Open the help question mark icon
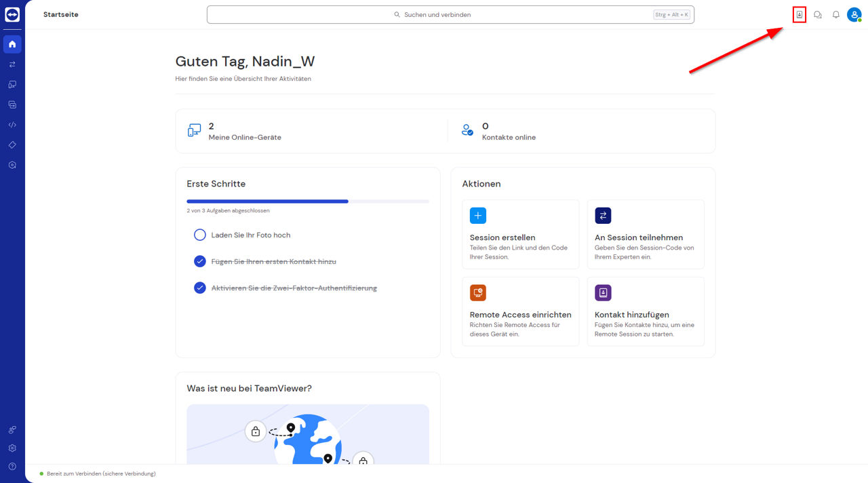 (x=12, y=467)
